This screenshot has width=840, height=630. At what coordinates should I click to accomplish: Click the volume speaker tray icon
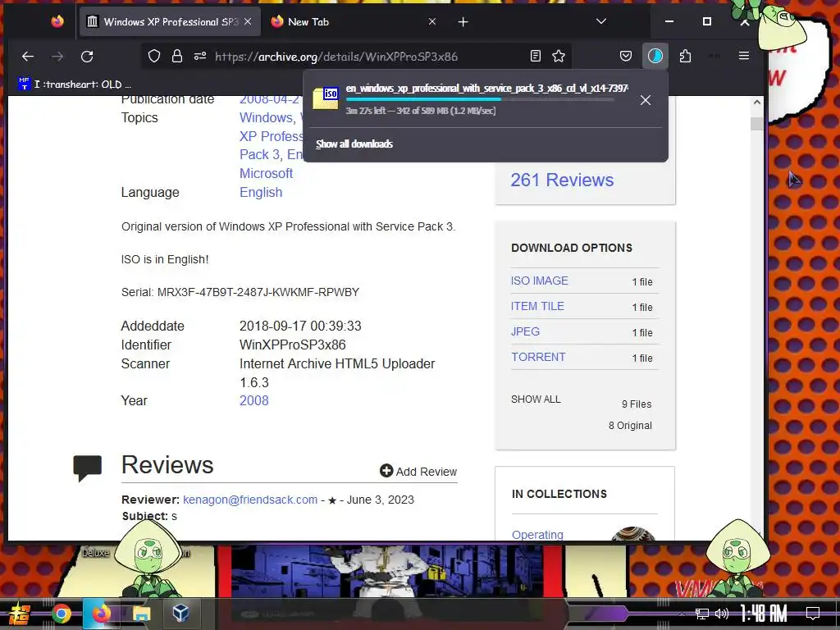click(x=722, y=614)
